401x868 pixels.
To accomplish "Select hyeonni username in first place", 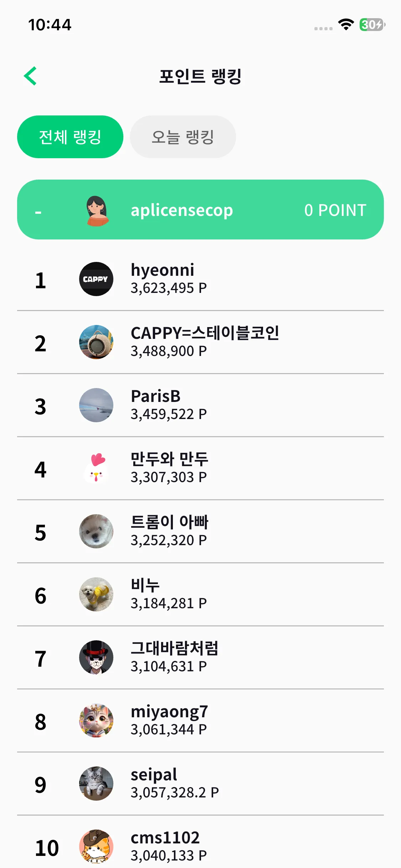I will 163,270.
